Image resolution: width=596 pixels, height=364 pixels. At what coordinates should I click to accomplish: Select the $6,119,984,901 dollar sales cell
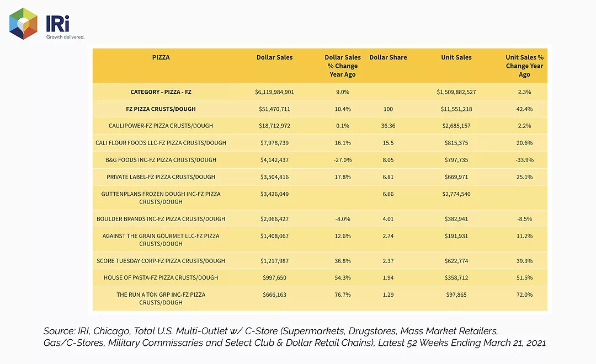[x=274, y=92]
